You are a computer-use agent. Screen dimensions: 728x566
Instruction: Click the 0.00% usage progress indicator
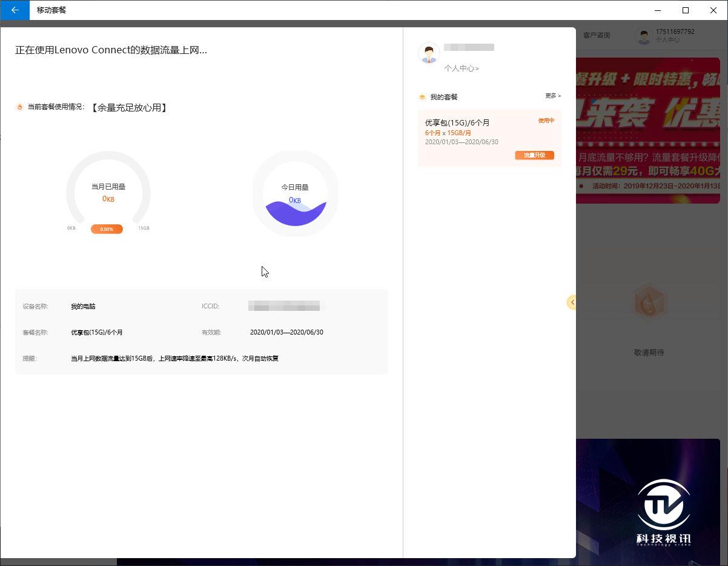[x=107, y=229]
